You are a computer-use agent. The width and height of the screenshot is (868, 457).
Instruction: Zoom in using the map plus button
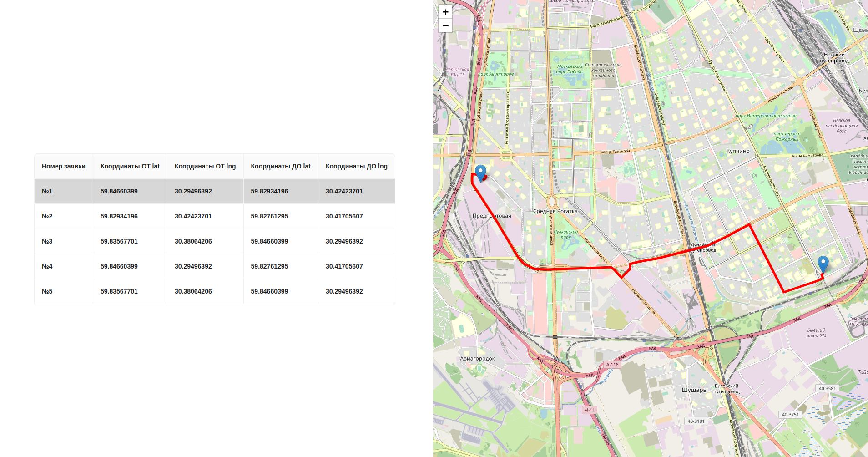[x=445, y=12]
